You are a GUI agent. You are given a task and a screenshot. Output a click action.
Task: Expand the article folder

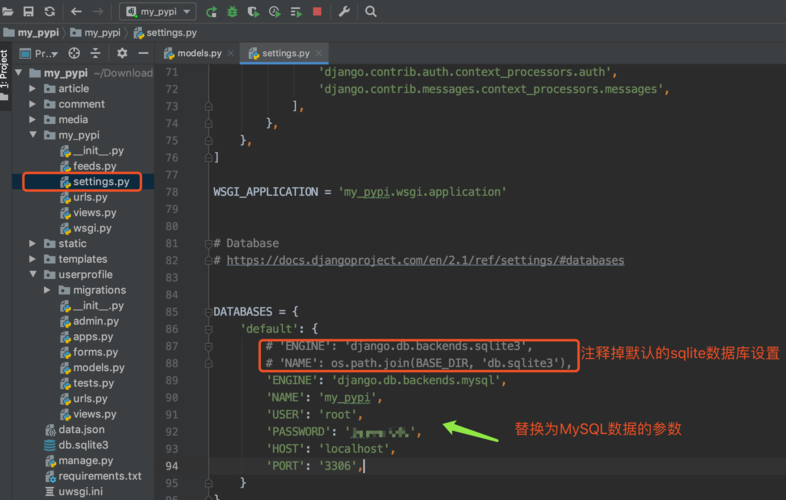34,89
